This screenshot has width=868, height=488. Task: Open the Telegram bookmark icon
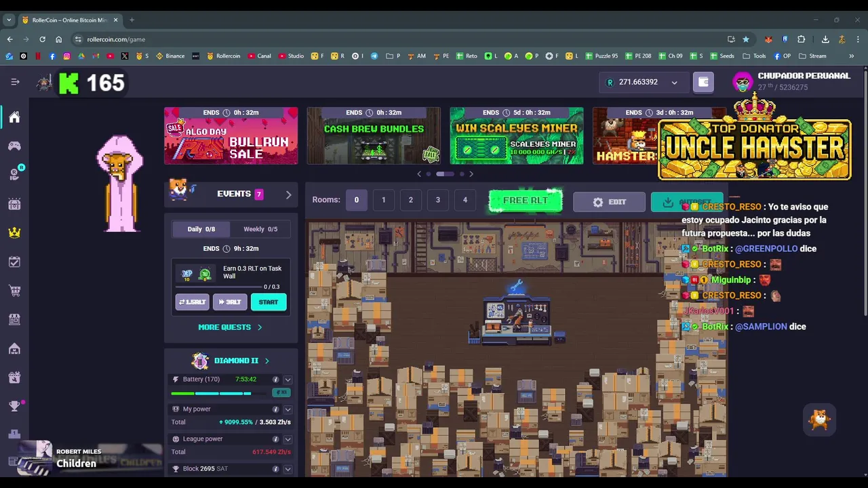(x=374, y=56)
